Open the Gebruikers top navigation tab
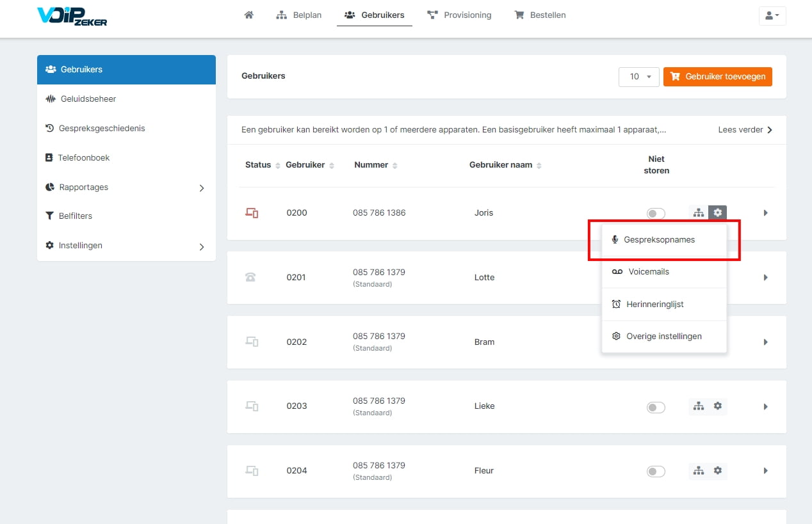Screen dimensions: 812x524 pos(375,15)
